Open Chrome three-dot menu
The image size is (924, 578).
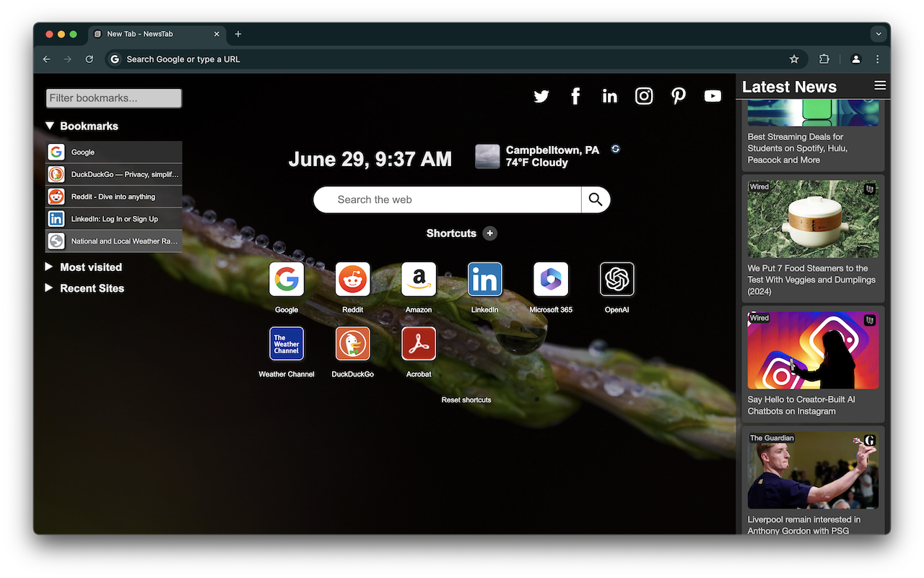click(878, 59)
